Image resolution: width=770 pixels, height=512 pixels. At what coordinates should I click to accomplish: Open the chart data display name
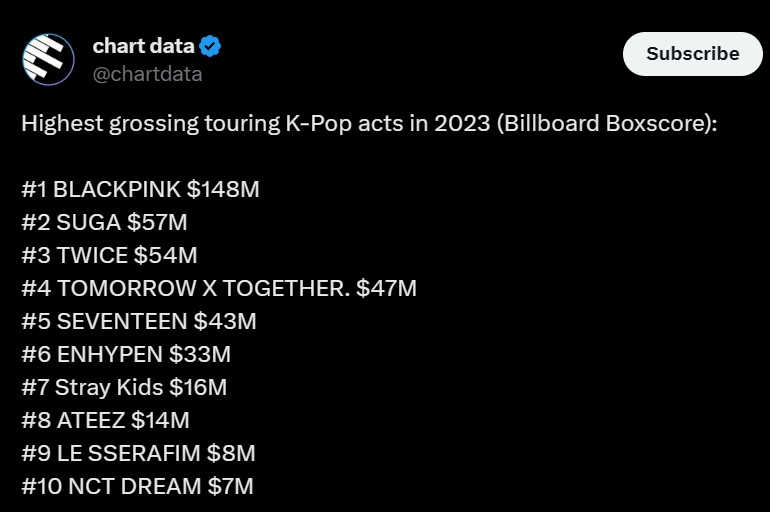(x=143, y=46)
